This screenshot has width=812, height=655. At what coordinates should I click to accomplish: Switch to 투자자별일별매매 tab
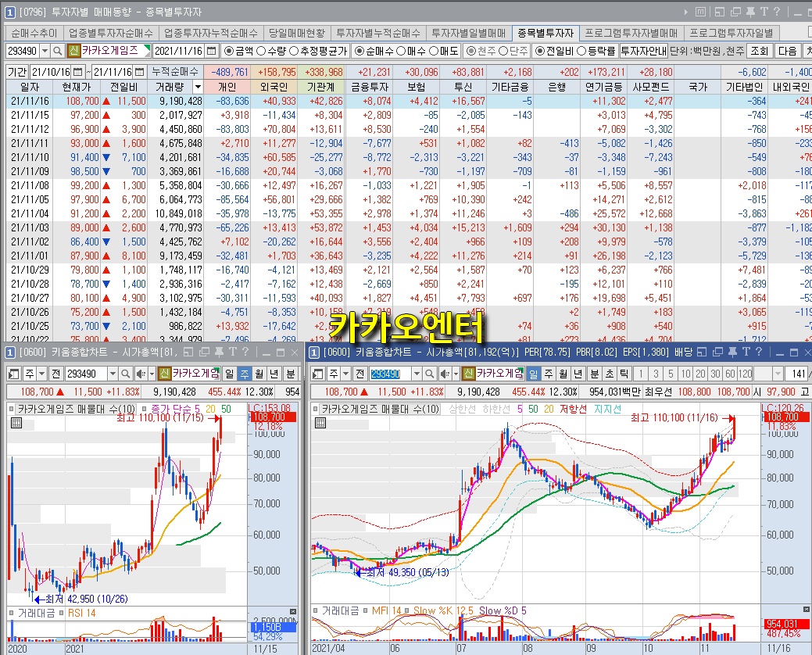click(469, 33)
